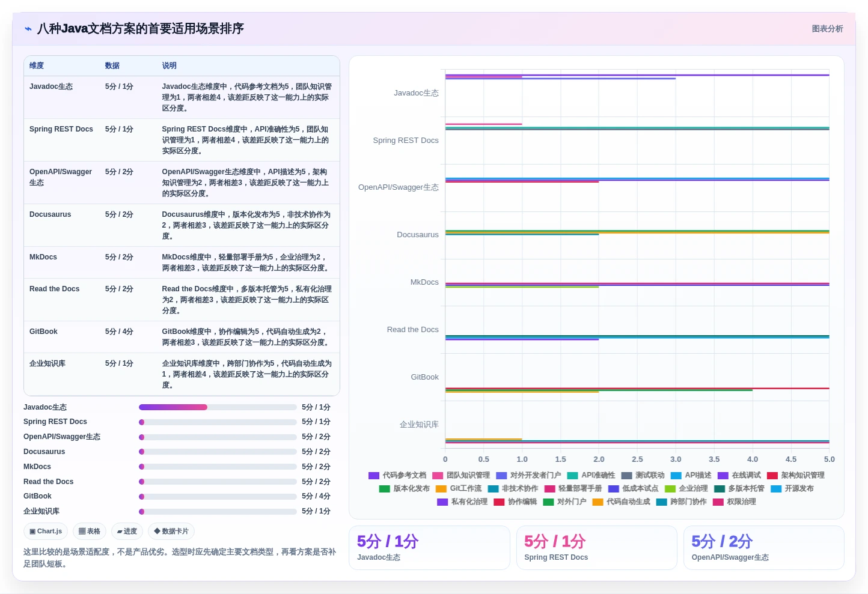Hide the 代码自动生成 dataset in legend
Screen dimensions: 868x594
621,502
